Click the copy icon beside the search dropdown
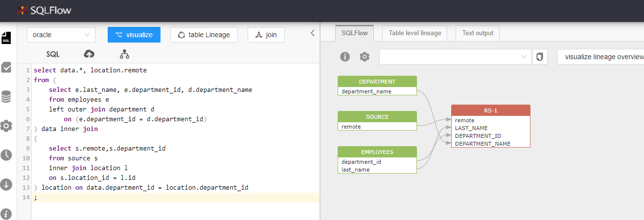The height and width of the screenshot is (220, 644). pyautogui.click(x=539, y=57)
